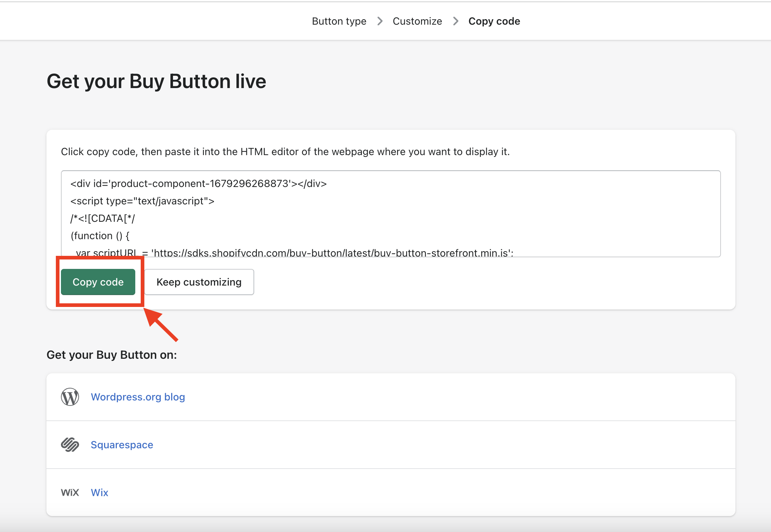Click the script type="text/javascript" line
Screen dimensions: 771x532
click(143, 201)
